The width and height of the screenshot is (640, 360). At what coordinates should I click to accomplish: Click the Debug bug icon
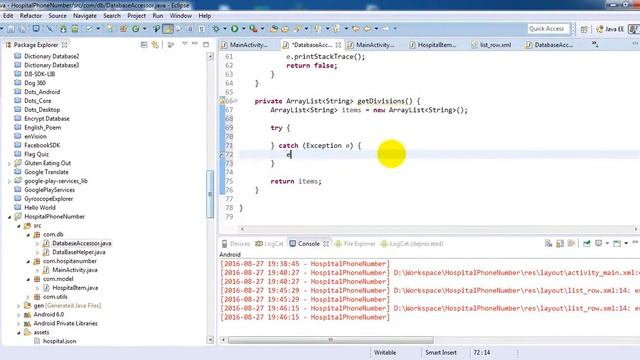click(216, 29)
